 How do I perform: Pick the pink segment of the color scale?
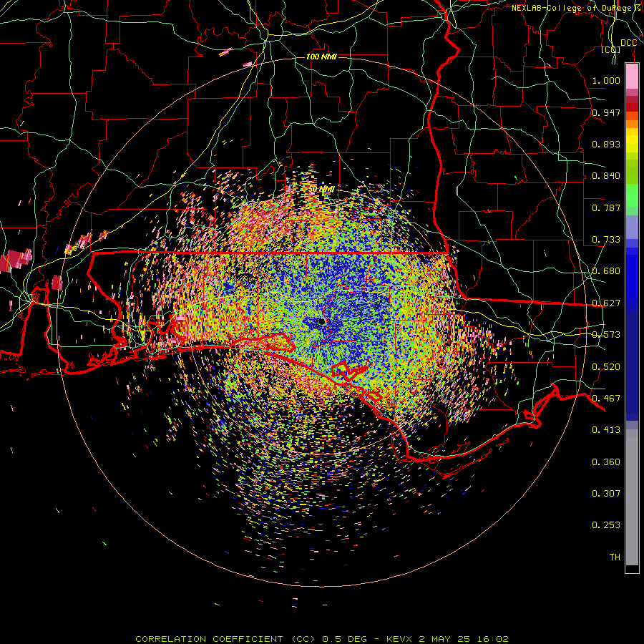click(632, 76)
